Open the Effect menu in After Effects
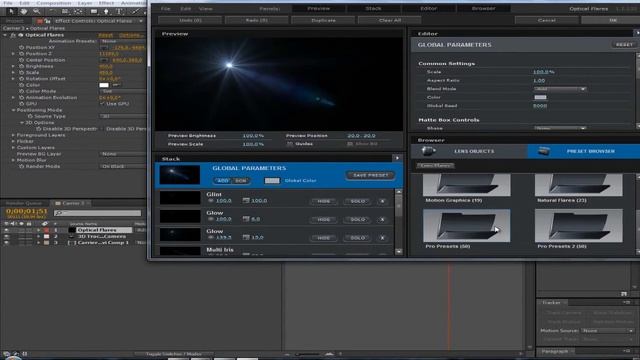The width and height of the screenshot is (640, 360). click(106, 3)
